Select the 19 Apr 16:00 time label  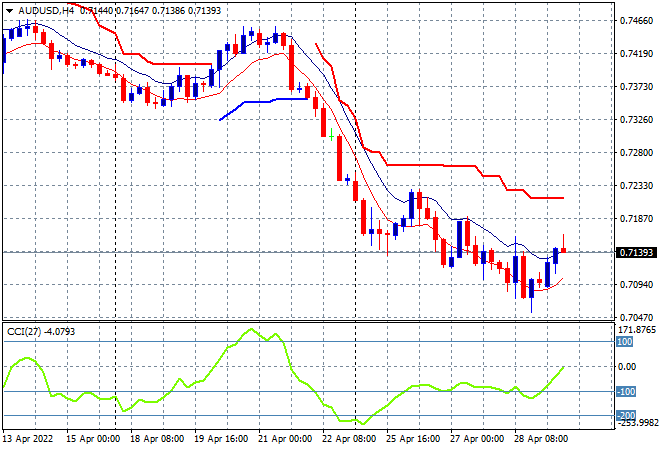coord(221,439)
